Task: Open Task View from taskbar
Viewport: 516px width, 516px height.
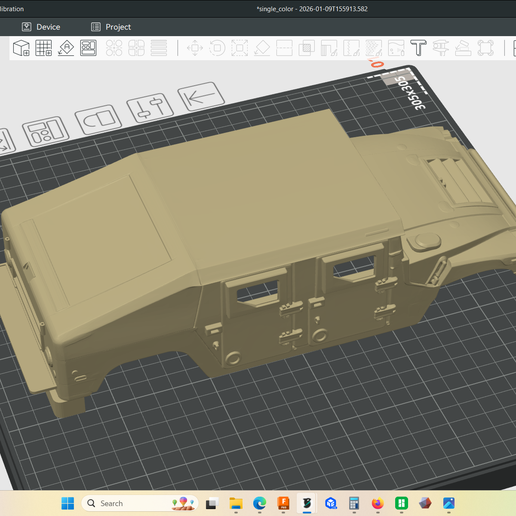Action: click(211, 503)
